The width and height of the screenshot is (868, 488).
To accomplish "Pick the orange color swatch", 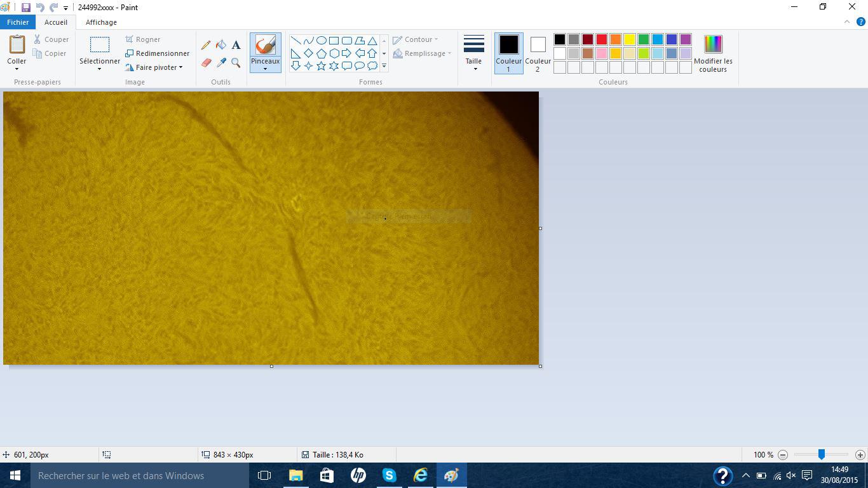I will click(616, 39).
